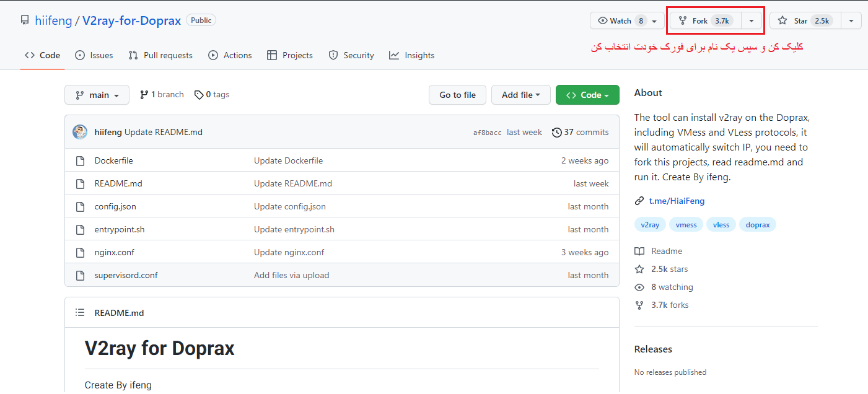Open the Security tab

coord(351,55)
